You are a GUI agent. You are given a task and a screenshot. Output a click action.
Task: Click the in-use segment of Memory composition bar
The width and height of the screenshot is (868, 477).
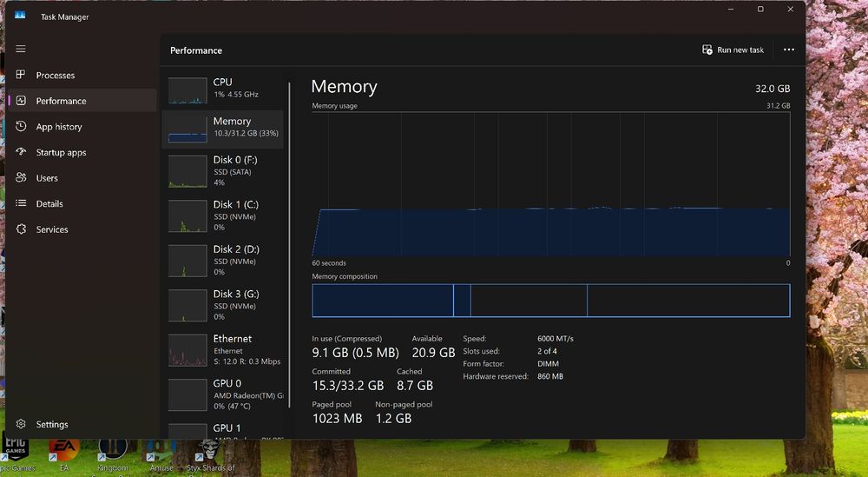click(383, 301)
